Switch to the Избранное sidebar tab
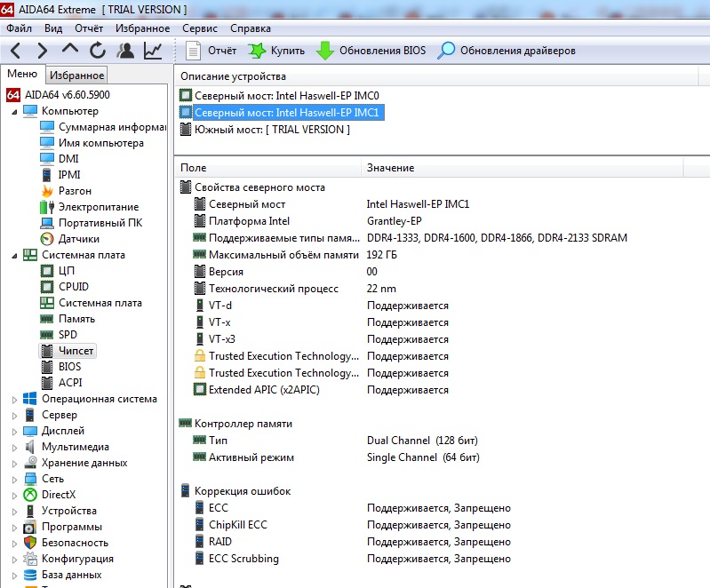 pyautogui.click(x=77, y=75)
